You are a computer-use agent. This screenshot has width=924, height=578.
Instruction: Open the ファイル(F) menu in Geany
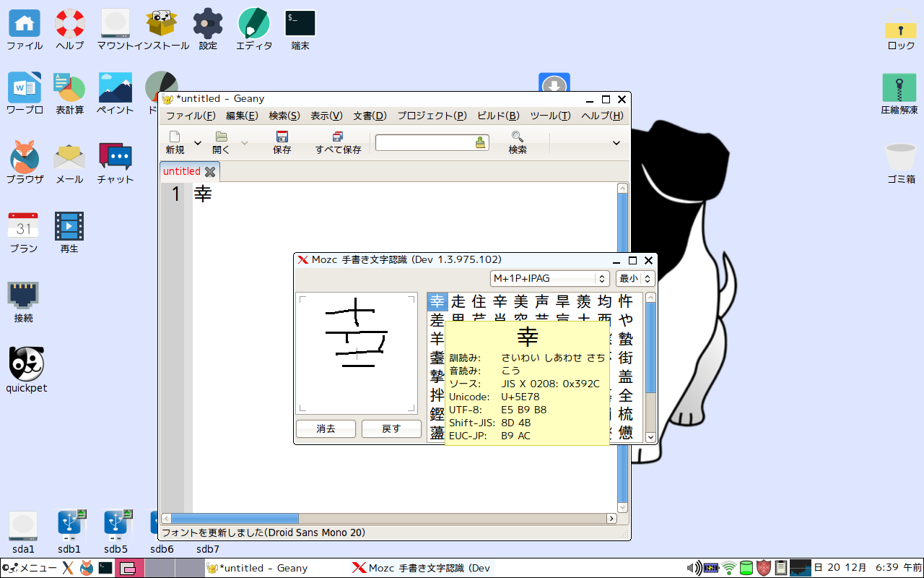191,116
